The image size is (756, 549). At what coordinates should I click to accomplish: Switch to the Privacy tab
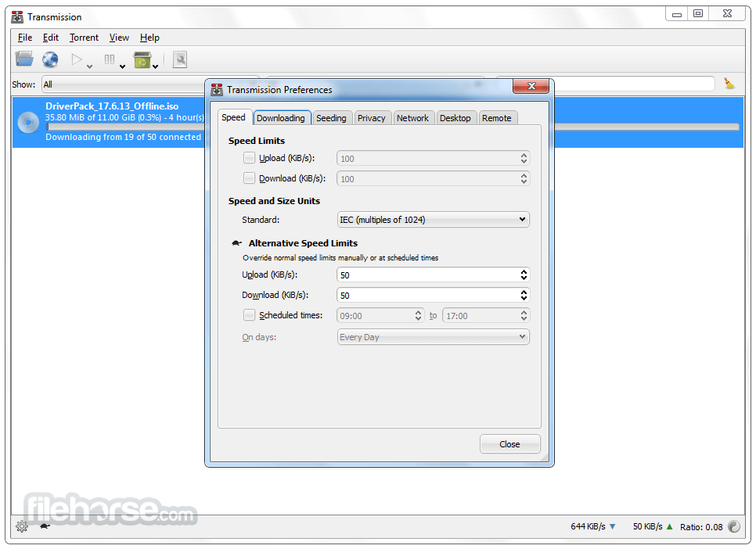click(x=371, y=118)
